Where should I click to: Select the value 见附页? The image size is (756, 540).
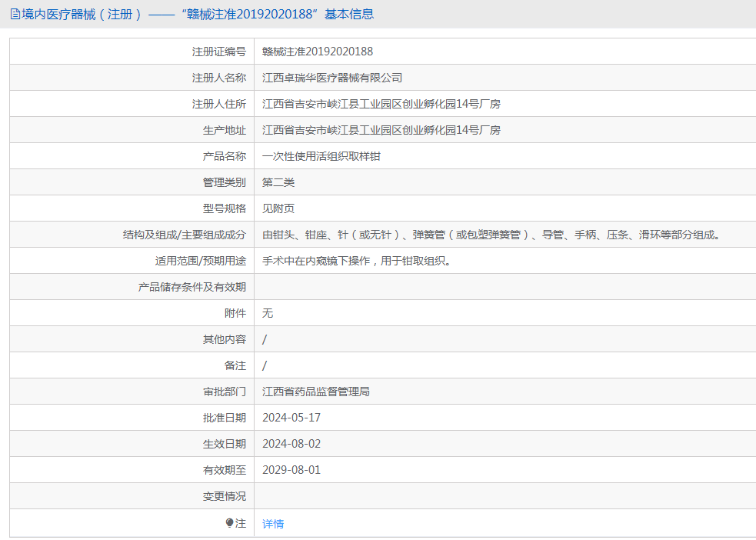click(278, 208)
